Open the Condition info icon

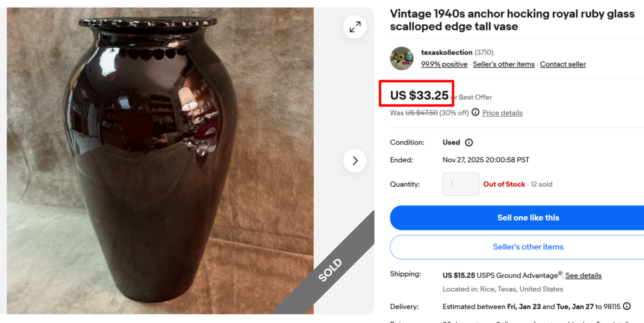point(469,143)
